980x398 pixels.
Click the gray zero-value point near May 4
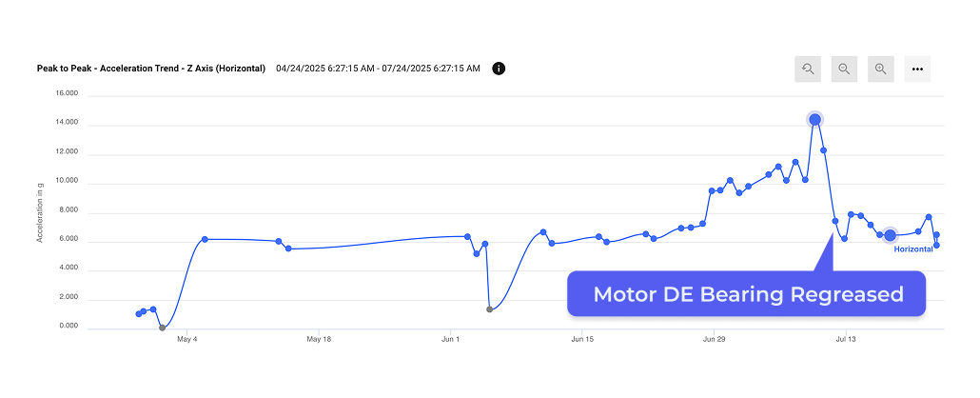click(x=163, y=328)
